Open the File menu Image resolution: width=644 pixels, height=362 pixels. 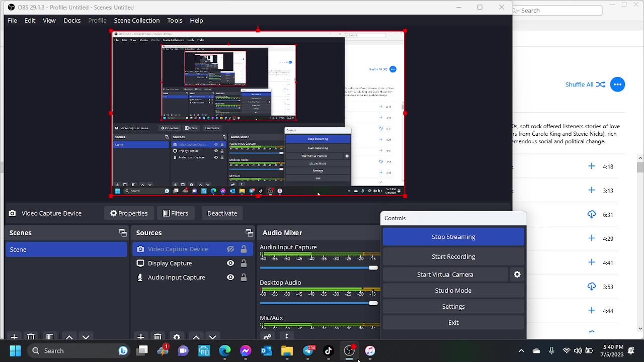(12, 21)
